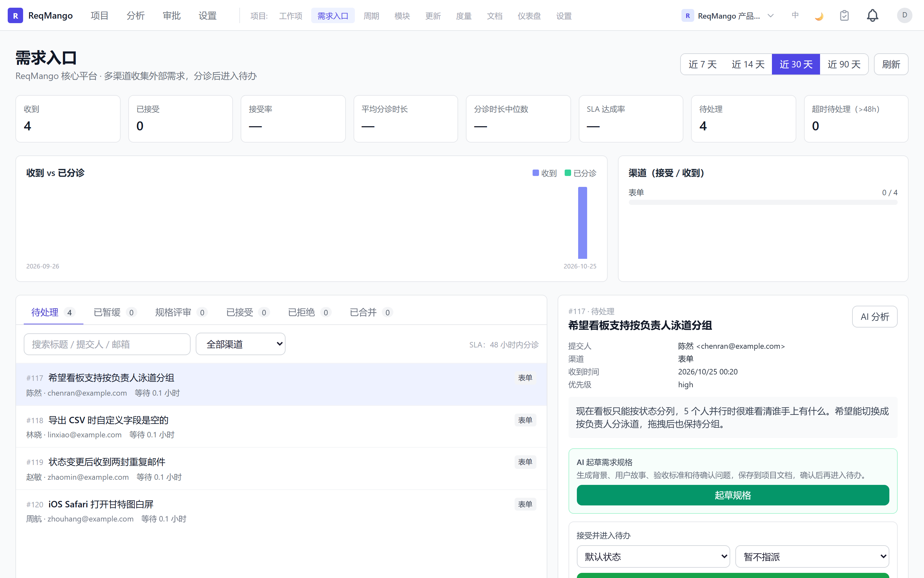Expand ReqMango 产品 workspace switcher
Viewport: 924px width, 578px height.
pyautogui.click(x=728, y=16)
